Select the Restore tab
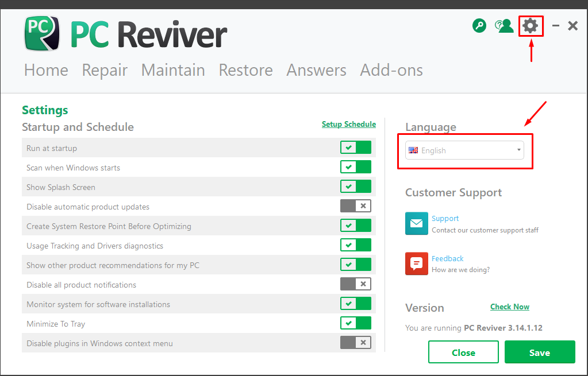This screenshot has height=376, width=588. 245,70
